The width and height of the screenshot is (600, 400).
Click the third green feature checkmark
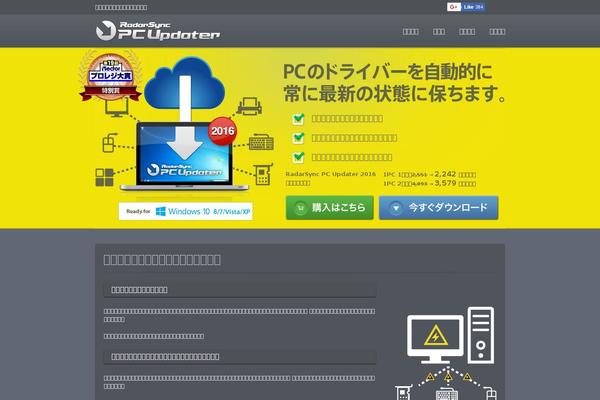tap(298, 157)
